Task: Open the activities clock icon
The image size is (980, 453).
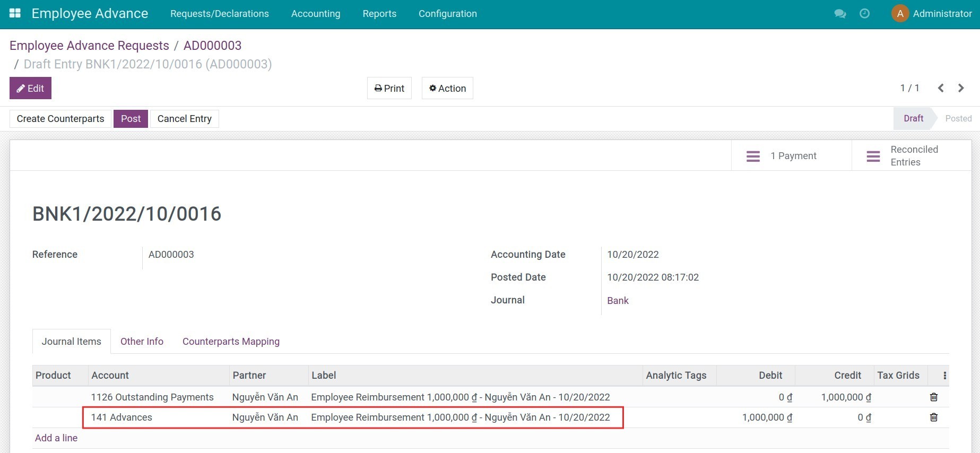Action: pyautogui.click(x=864, y=14)
